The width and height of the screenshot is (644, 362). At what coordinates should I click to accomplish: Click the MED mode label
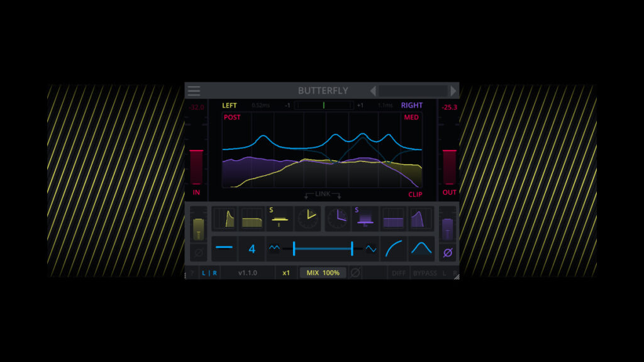(x=411, y=116)
